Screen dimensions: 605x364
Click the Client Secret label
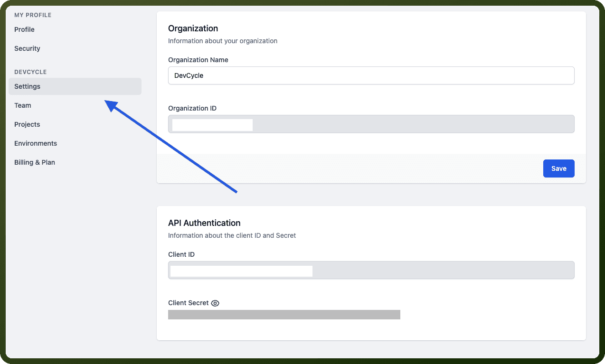tap(189, 303)
